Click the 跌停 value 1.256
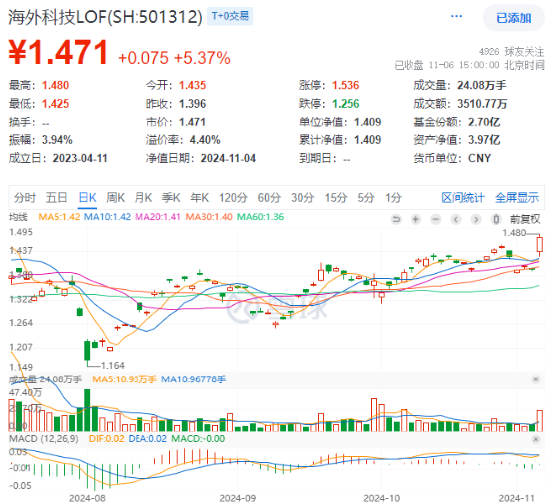 pyautogui.click(x=346, y=104)
